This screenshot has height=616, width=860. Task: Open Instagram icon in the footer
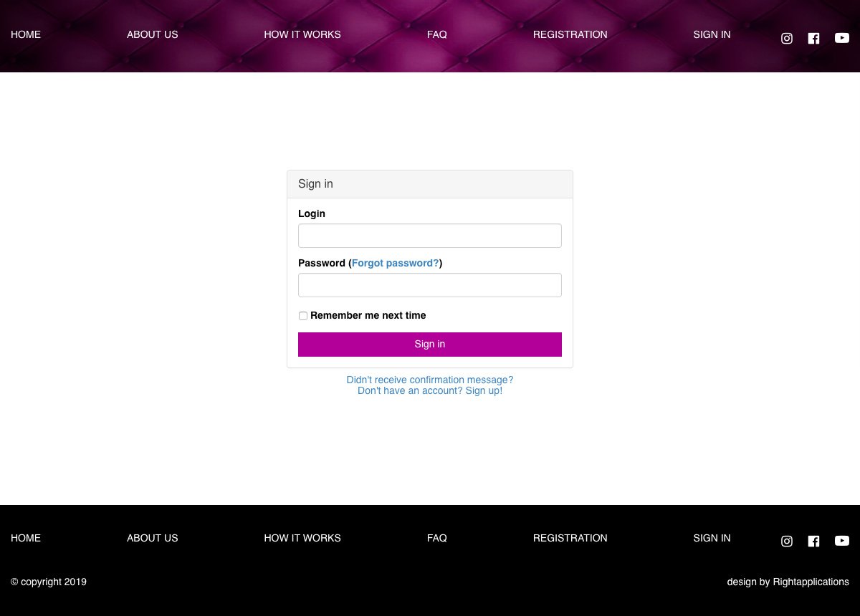(x=787, y=542)
